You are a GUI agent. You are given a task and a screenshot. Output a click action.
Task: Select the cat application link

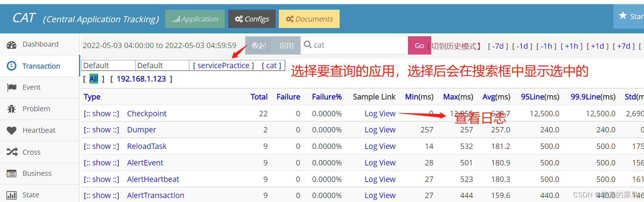pyautogui.click(x=271, y=66)
